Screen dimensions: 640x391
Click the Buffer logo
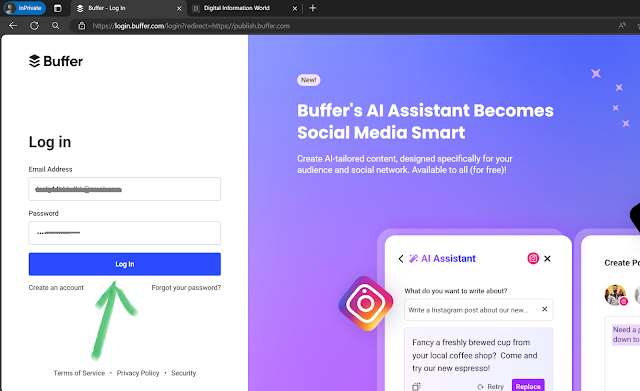(x=56, y=61)
